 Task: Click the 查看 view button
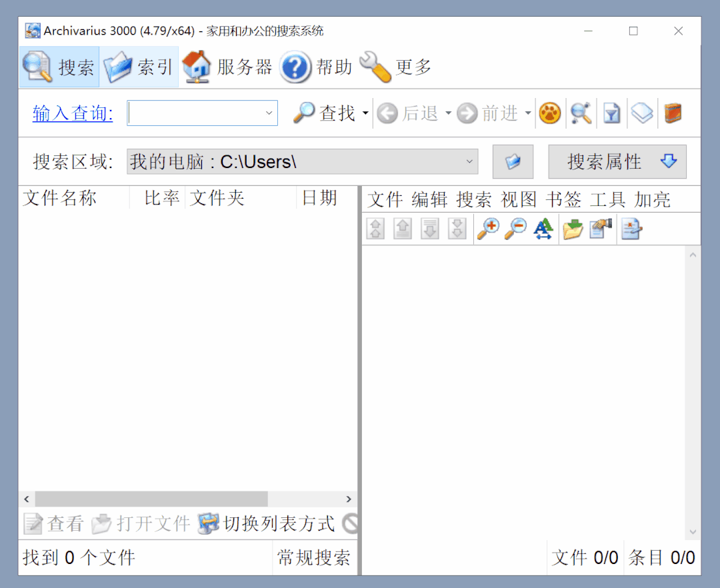pos(54,524)
